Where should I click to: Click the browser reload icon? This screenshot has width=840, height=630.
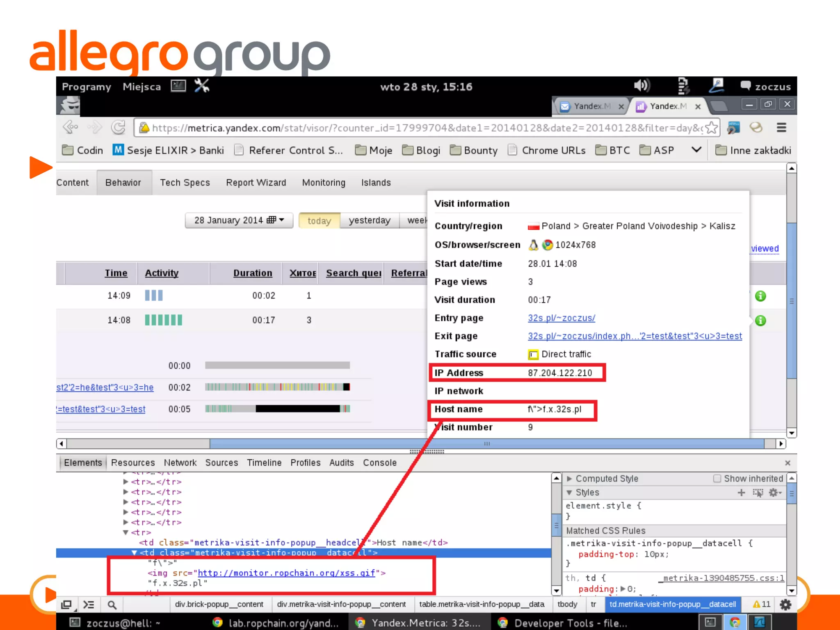click(x=118, y=128)
